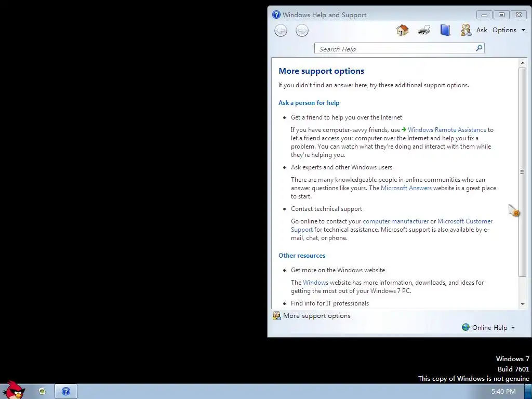Viewport: 532px width, 399px height.
Task: Open Help and Support home icon
Action: (403, 30)
